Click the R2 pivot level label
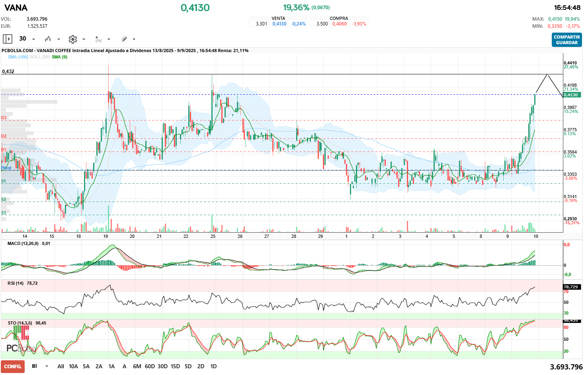 (4, 136)
